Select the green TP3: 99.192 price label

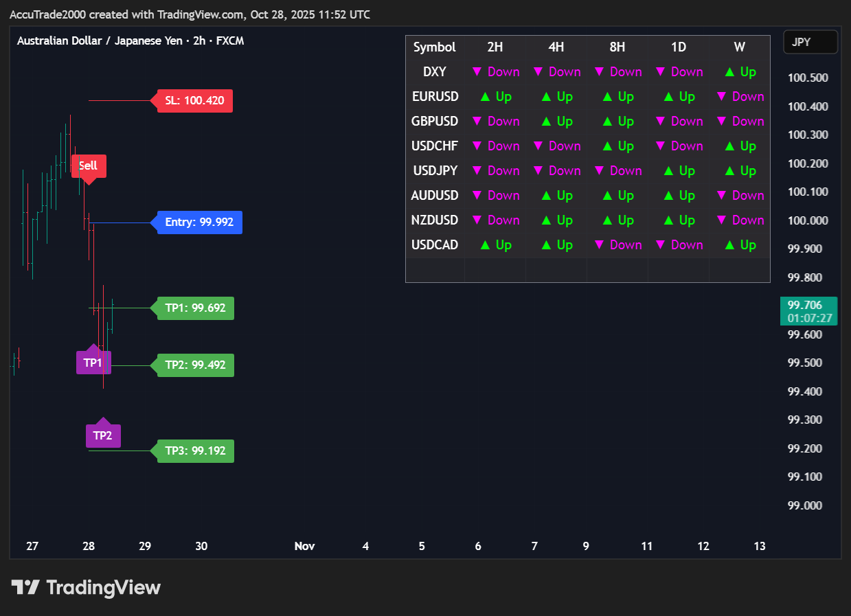[x=195, y=451]
